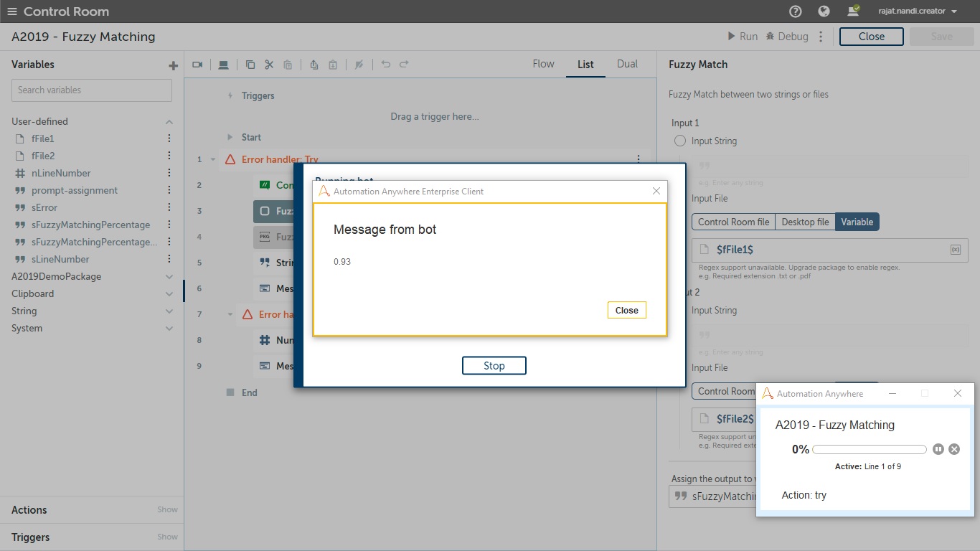Open the rajat.nandi.creator user dropdown
The image size is (980, 551).
917,11
